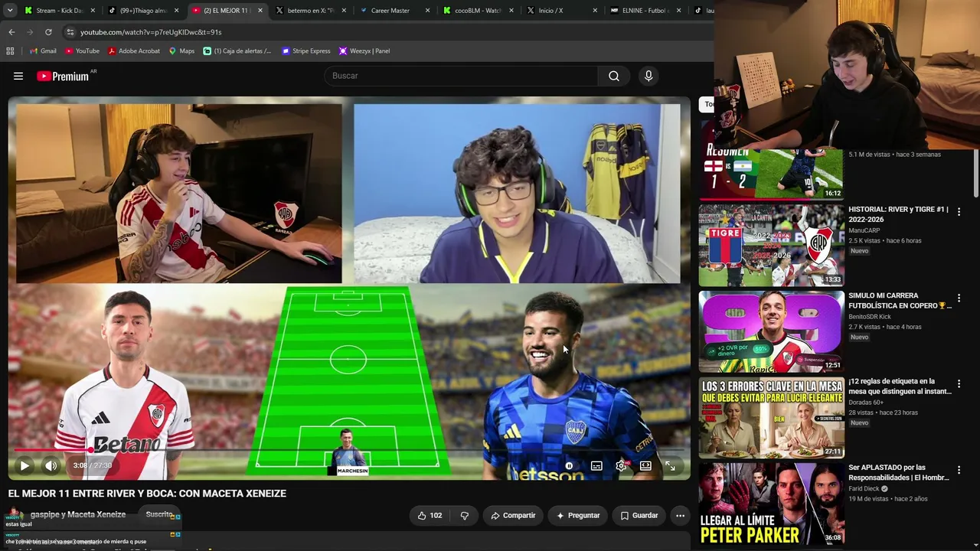Open the Doradas 60+ channel name
980x551 pixels.
[x=866, y=403]
